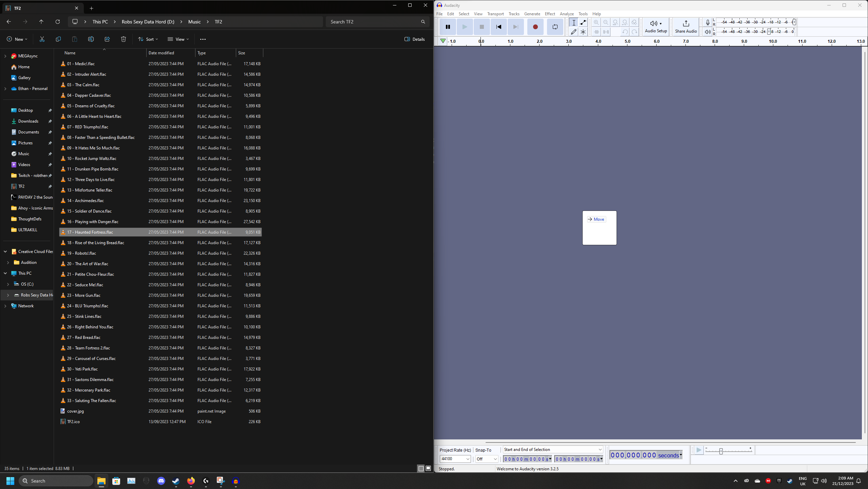Switch to large thumbnails view toggle

click(428, 468)
